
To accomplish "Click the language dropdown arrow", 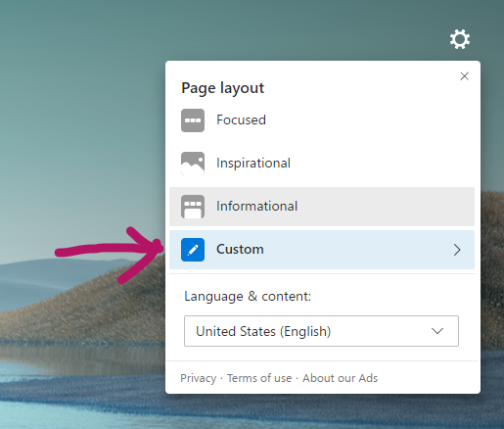I will coord(437,331).
